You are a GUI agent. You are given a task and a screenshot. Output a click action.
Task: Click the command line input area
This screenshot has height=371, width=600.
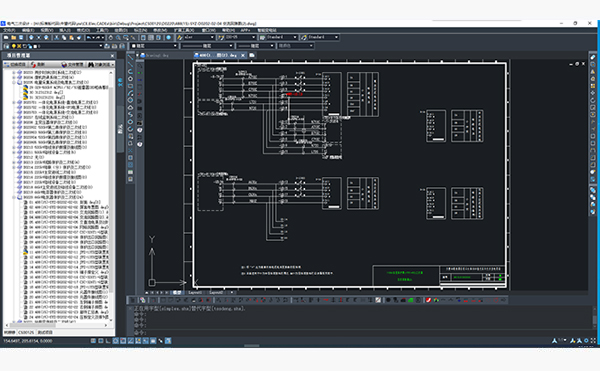point(360,332)
